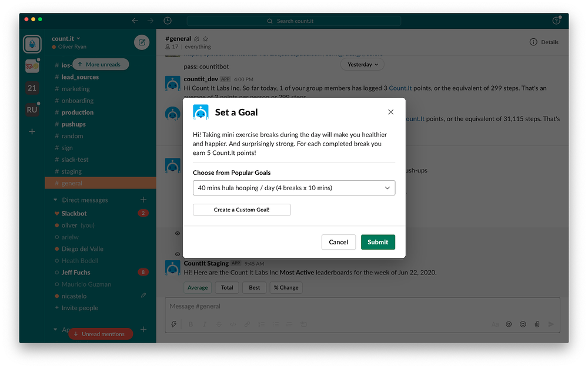588x368 pixels.
Task: Open the recent history clock icon
Action: click(168, 21)
